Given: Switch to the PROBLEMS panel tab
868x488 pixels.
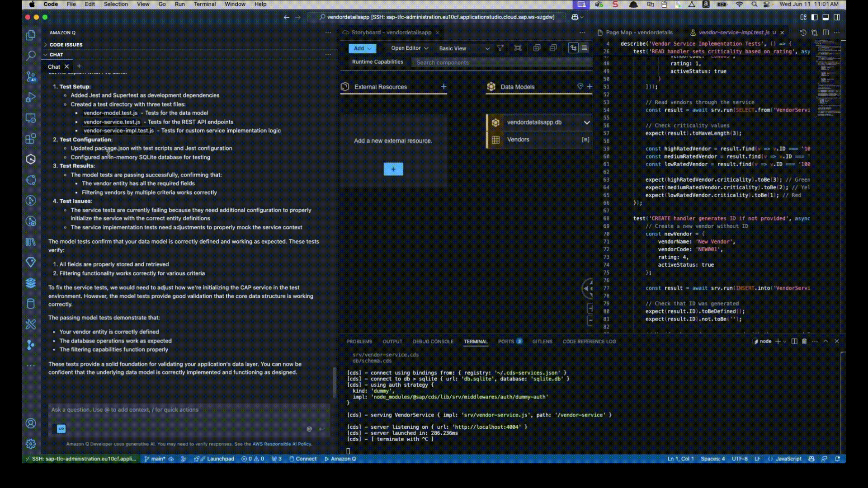Looking at the screenshot, I should tap(359, 342).
